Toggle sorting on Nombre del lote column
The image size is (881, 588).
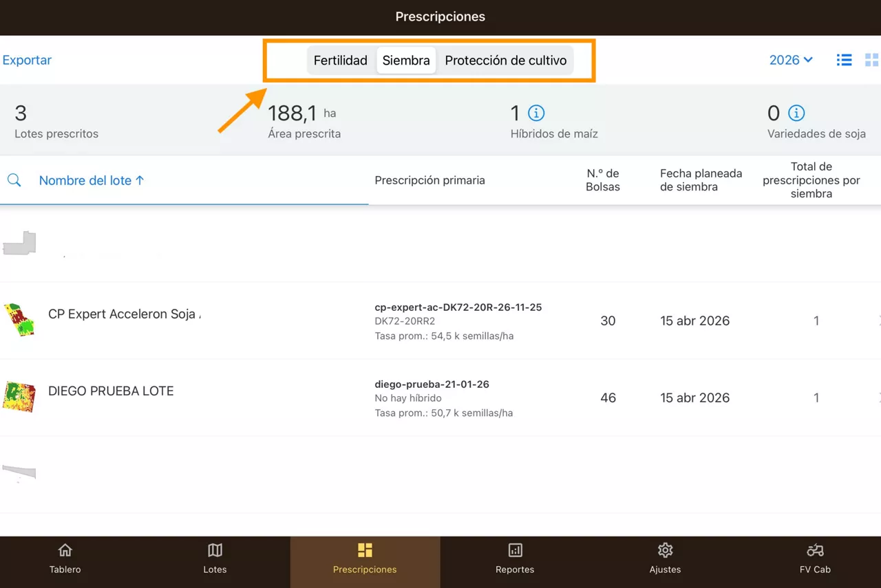(x=92, y=180)
